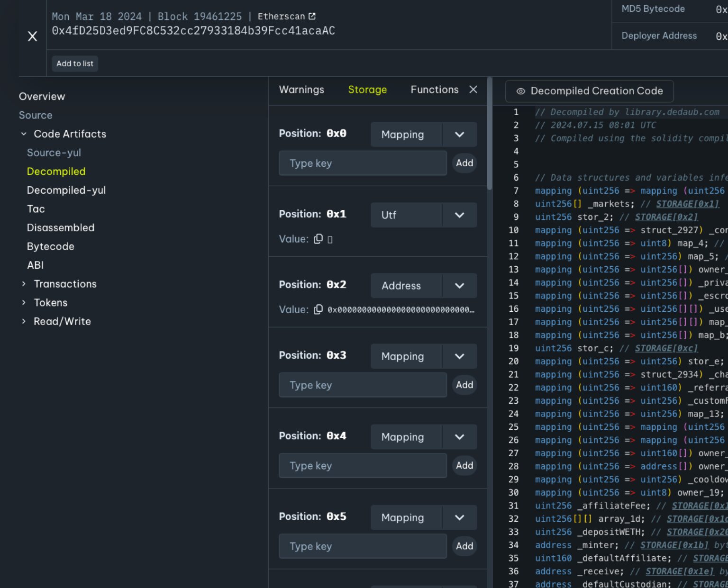Copy the address value at Position 0x2
This screenshot has width=728, height=588.
[x=318, y=309]
